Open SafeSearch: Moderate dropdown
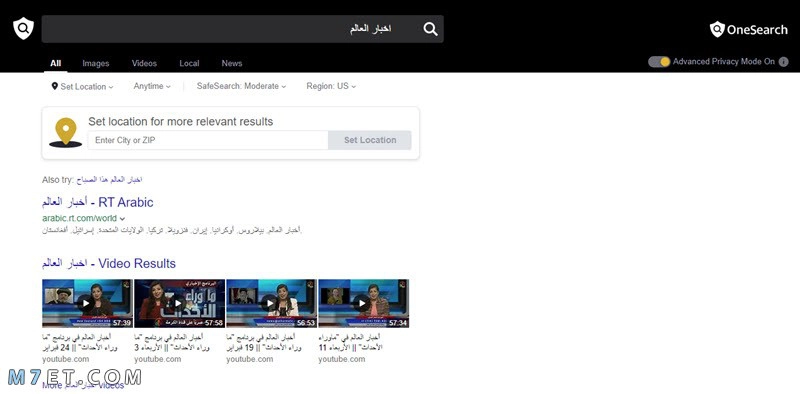800x394 pixels. (x=241, y=86)
